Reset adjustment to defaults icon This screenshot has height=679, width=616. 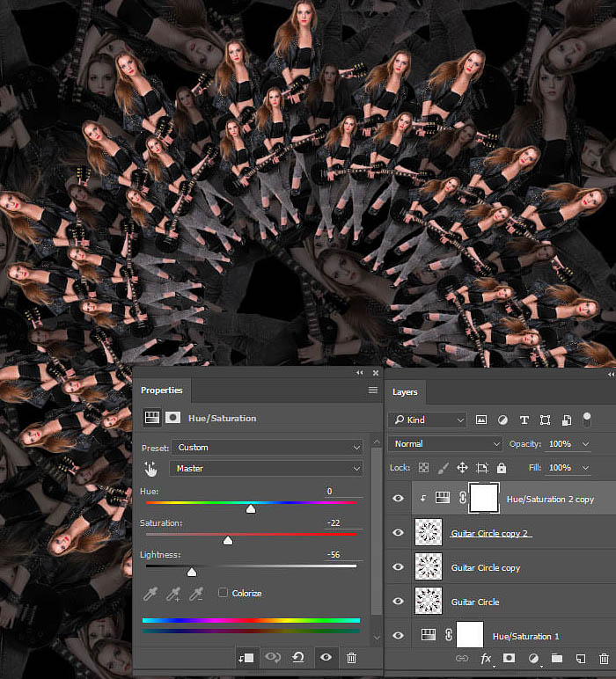point(298,657)
